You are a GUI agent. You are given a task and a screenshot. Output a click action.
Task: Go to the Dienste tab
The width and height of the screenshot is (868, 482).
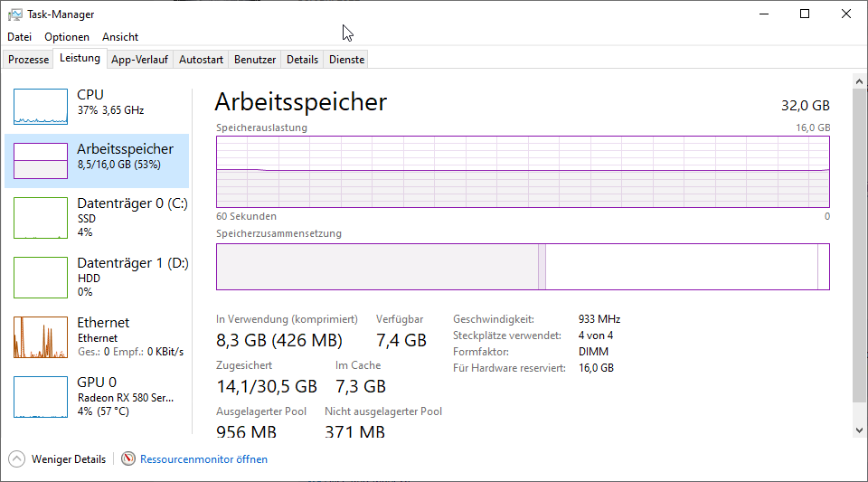[347, 60]
